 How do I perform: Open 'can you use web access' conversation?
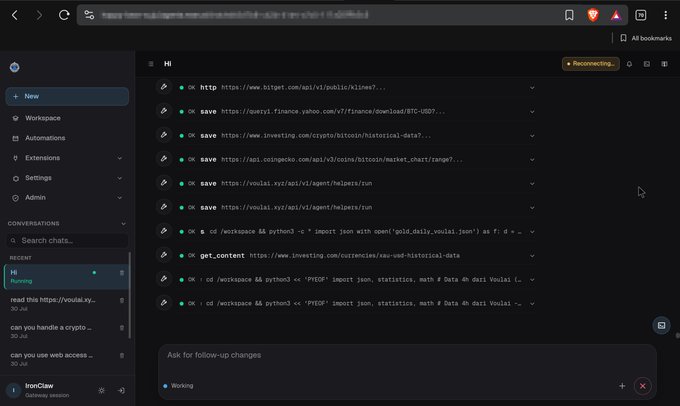(x=66, y=359)
